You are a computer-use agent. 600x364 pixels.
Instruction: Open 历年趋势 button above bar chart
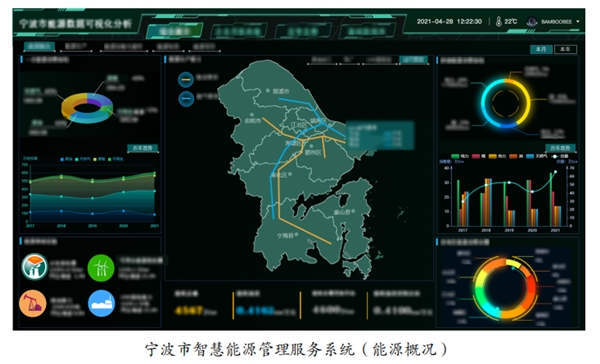click(560, 148)
